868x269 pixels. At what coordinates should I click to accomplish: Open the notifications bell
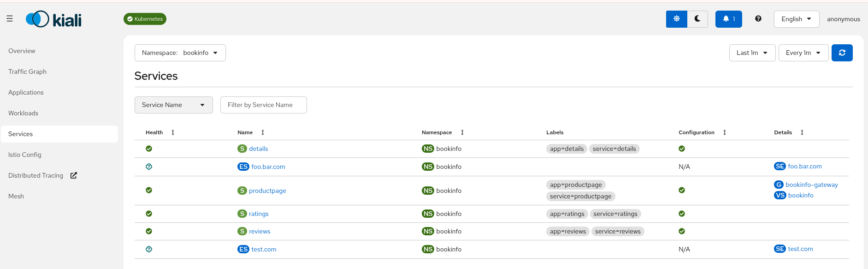[x=728, y=19]
